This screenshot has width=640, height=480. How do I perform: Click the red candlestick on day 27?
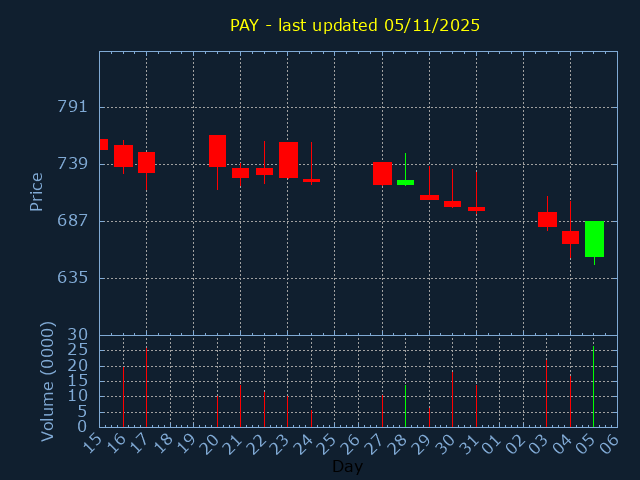click(x=382, y=173)
